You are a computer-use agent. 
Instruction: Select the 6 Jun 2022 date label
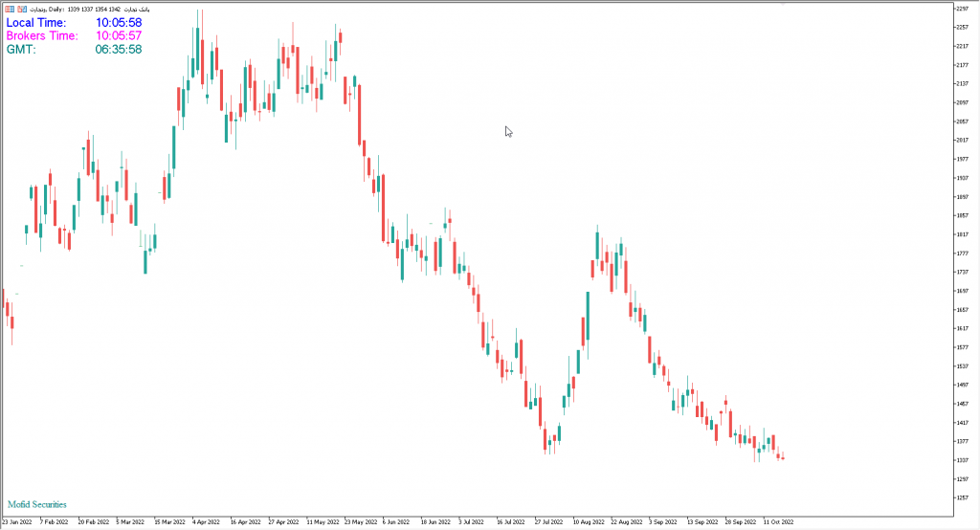[x=396, y=522]
